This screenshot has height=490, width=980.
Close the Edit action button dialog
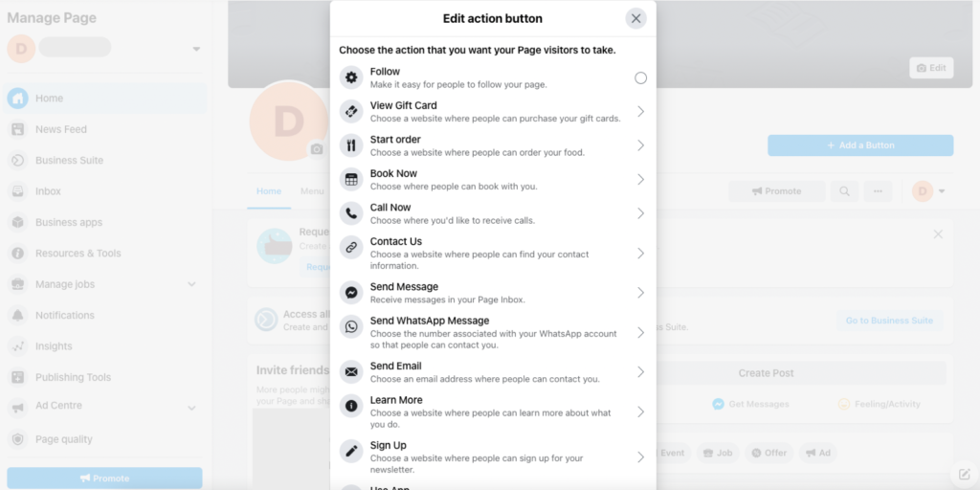[x=636, y=19]
